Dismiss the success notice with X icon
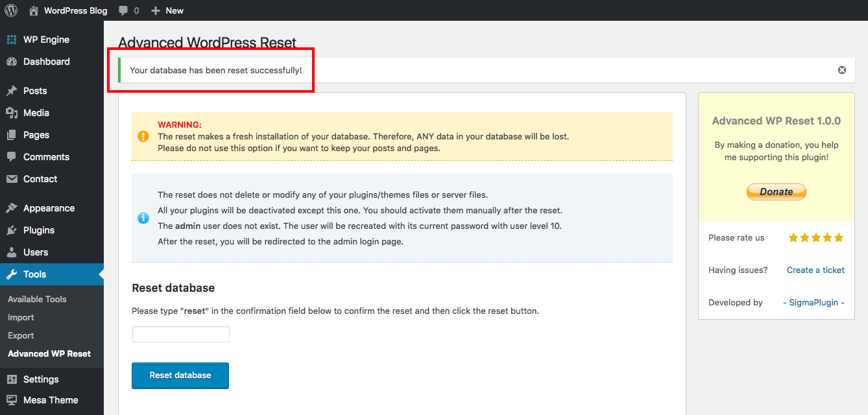The height and width of the screenshot is (415, 868). tap(842, 70)
